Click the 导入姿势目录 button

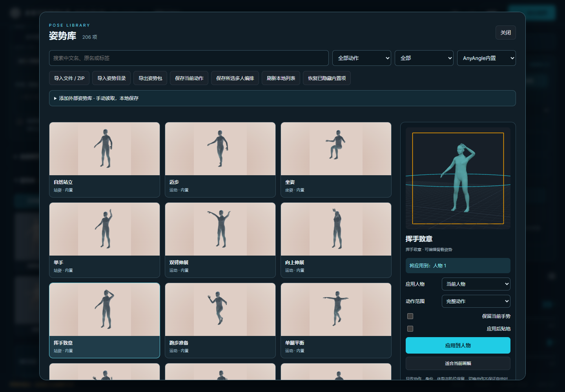click(111, 78)
